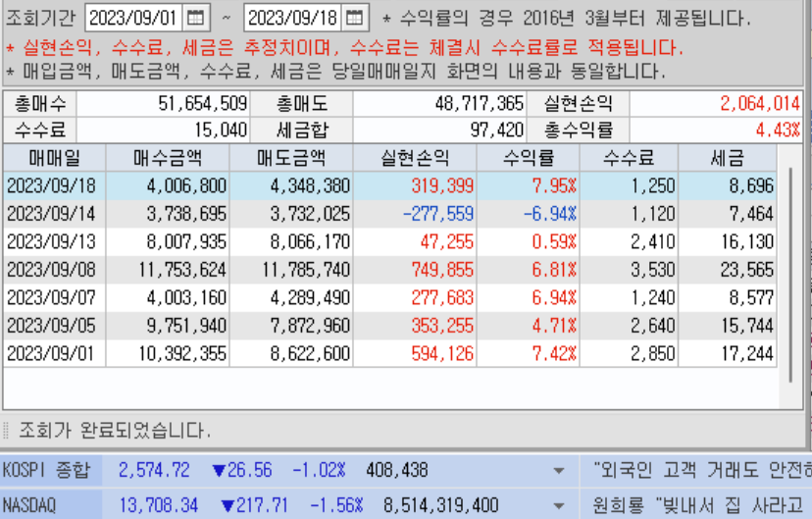Select the 2023/09/08 trade row

(390, 270)
